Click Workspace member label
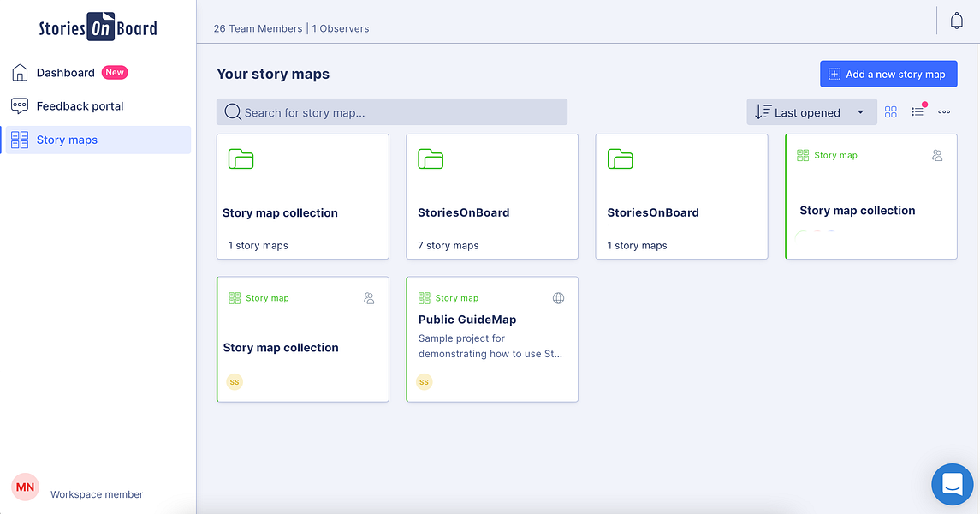The image size is (980, 514). tap(97, 494)
